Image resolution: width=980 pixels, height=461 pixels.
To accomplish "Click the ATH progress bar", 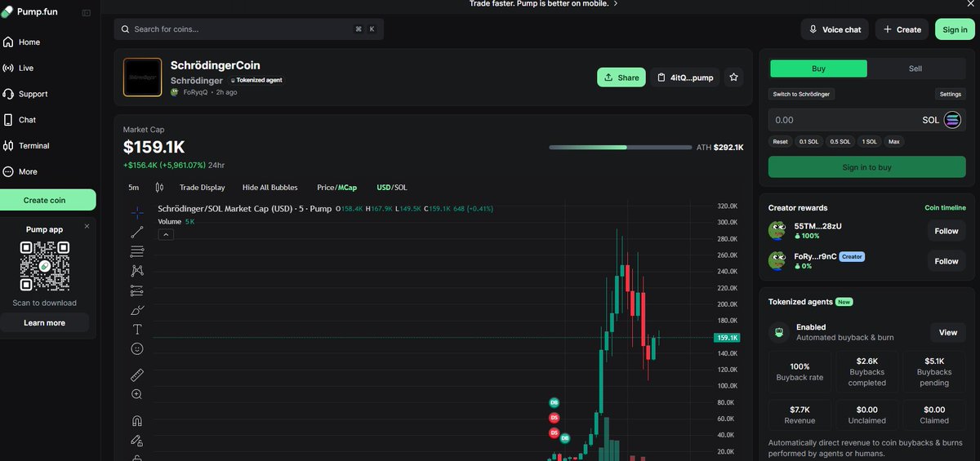I will click(x=620, y=148).
